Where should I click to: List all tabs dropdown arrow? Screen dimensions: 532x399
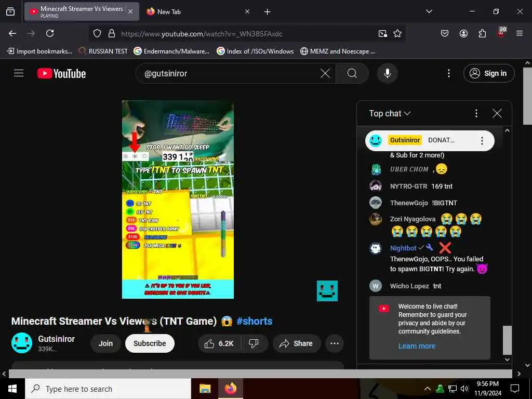pyautogui.click(x=429, y=11)
